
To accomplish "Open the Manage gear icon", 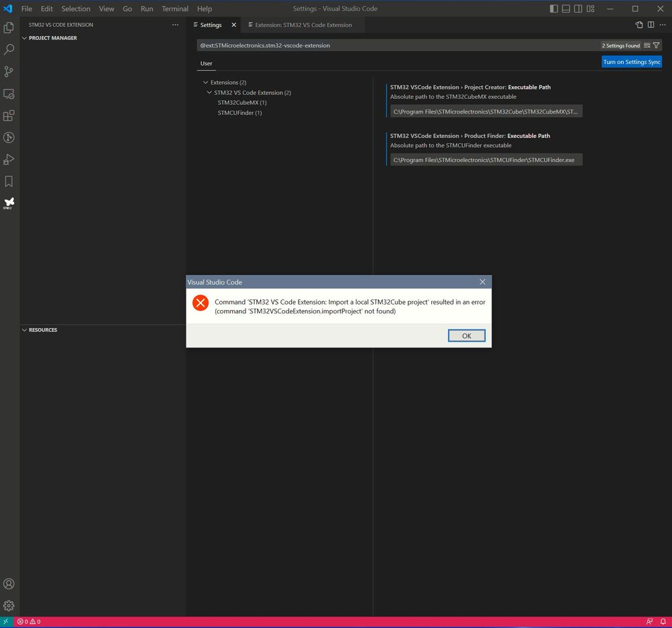I will point(9,606).
